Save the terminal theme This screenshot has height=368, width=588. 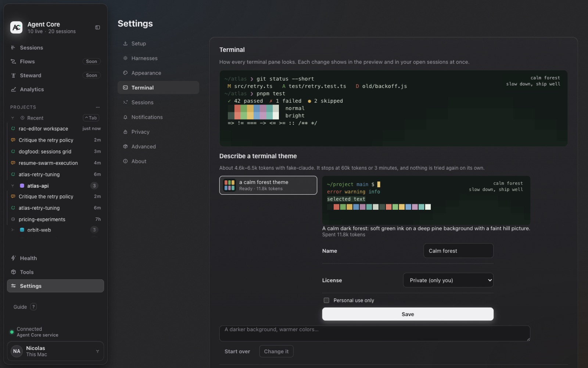pos(408,314)
